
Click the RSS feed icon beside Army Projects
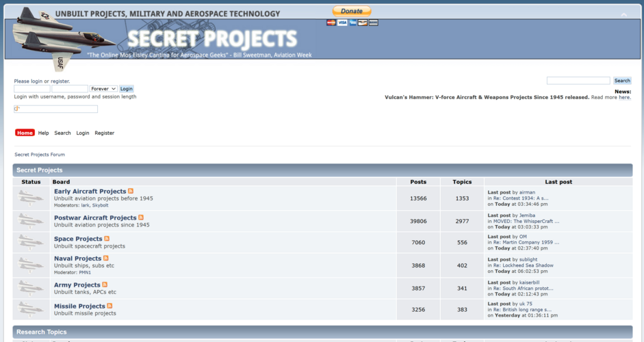click(105, 285)
